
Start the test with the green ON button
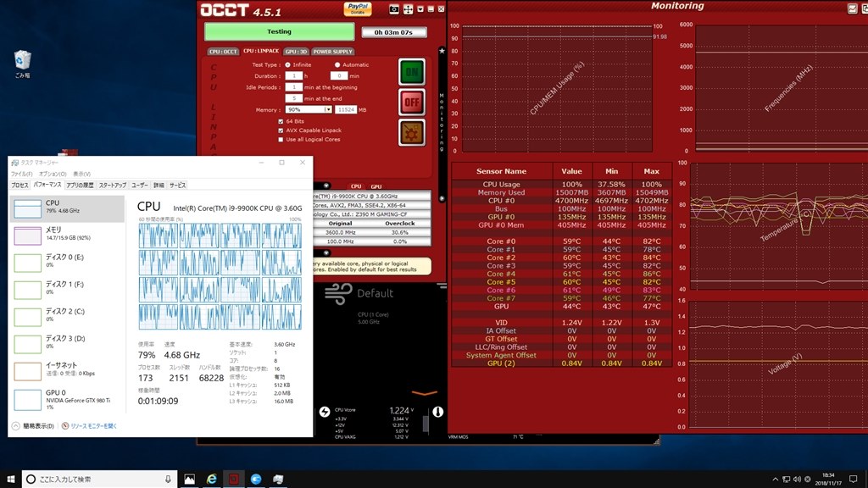412,72
